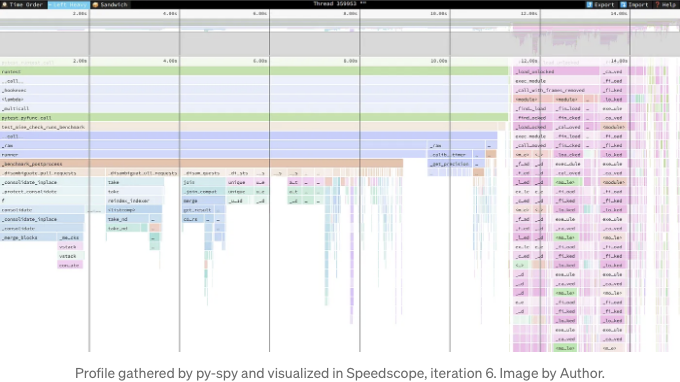The height and width of the screenshot is (382, 680).
Task: Open the Thread 359953 profile selector
Action: [340, 3]
